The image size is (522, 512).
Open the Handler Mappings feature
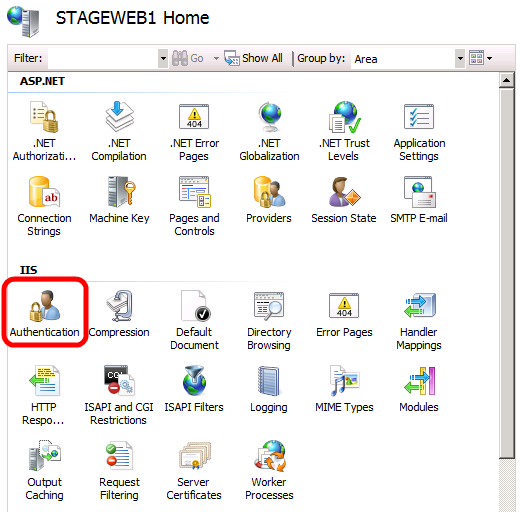tap(419, 320)
